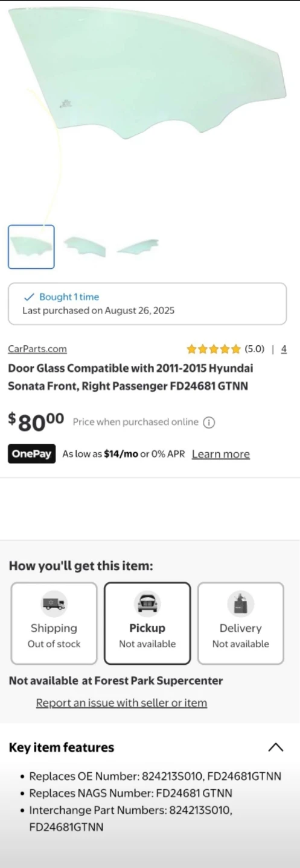
Task: Click the Last purchased August 26 banner
Action: click(x=147, y=304)
